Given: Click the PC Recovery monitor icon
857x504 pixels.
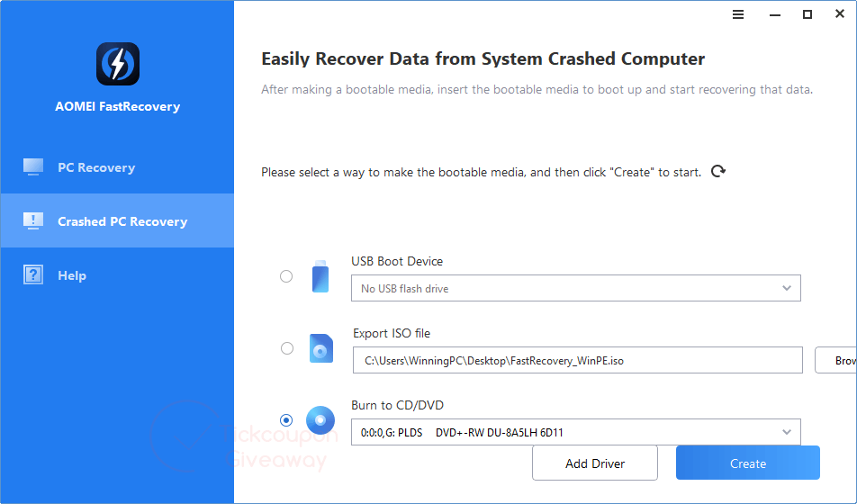Looking at the screenshot, I should point(32,166).
